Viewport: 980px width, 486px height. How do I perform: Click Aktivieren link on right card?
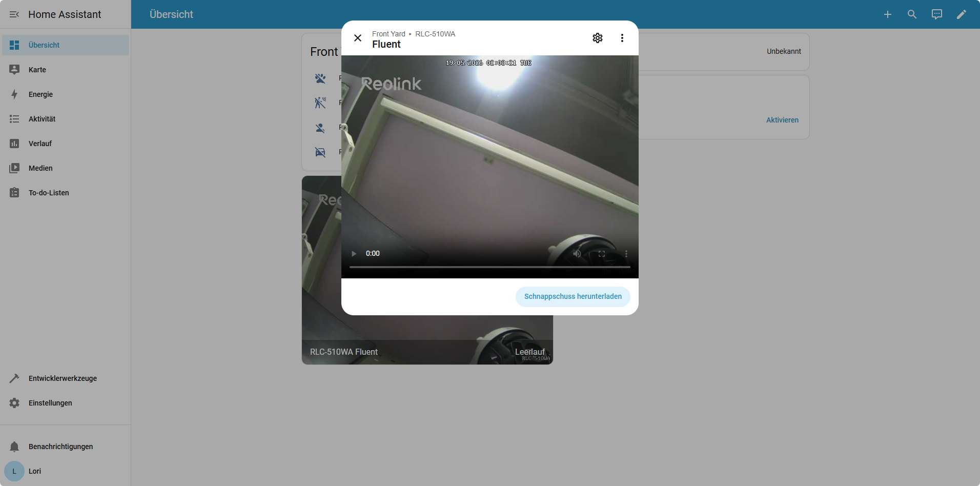click(x=782, y=120)
